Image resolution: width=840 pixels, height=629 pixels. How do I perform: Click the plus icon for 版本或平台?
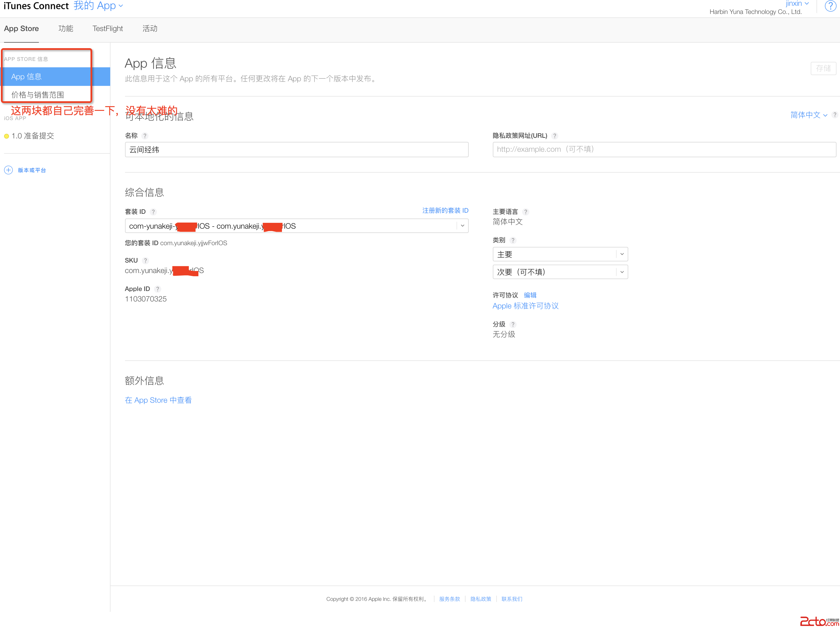click(8, 170)
